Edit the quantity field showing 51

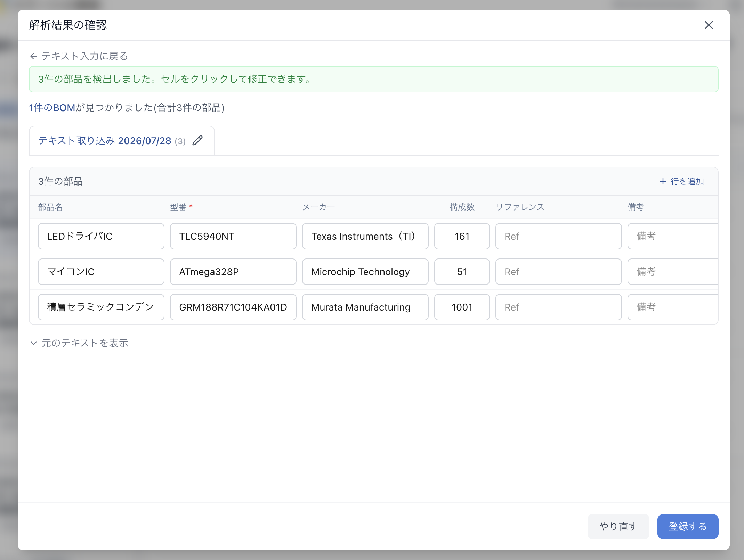(462, 272)
